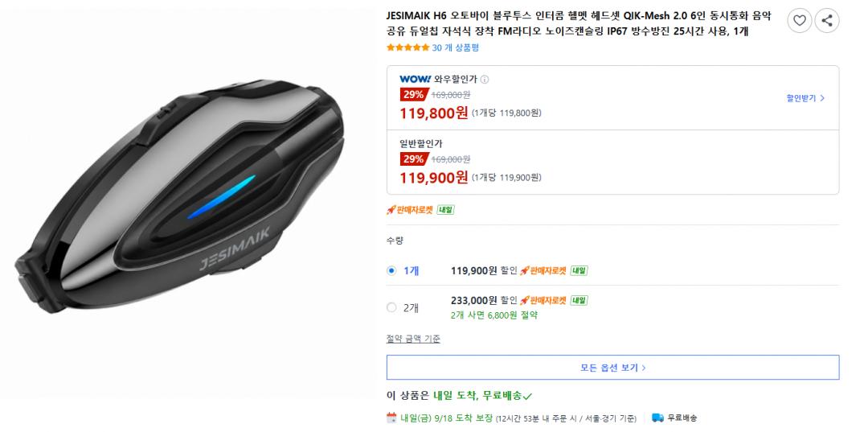Click the heart wishlist icon
Viewport: 868px width, 432px height.
click(x=800, y=21)
